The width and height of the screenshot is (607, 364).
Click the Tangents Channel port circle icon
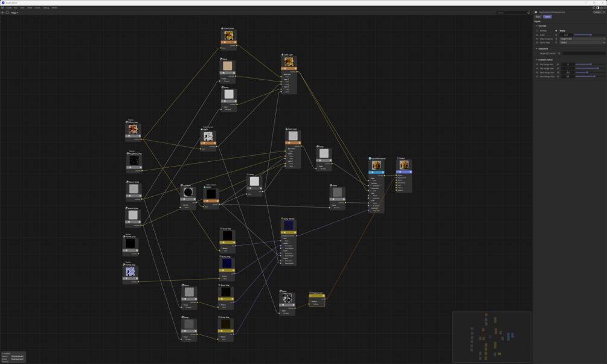point(559,53)
